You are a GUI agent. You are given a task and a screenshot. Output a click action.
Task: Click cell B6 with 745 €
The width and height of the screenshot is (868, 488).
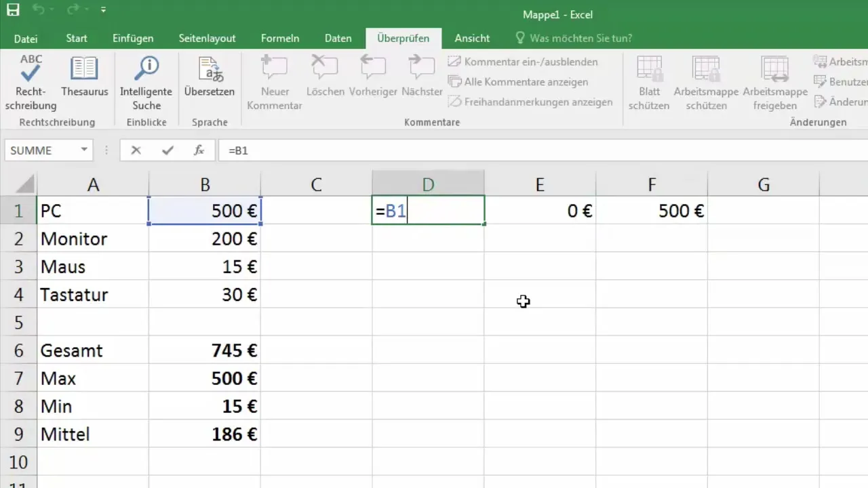click(x=205, y=350)
